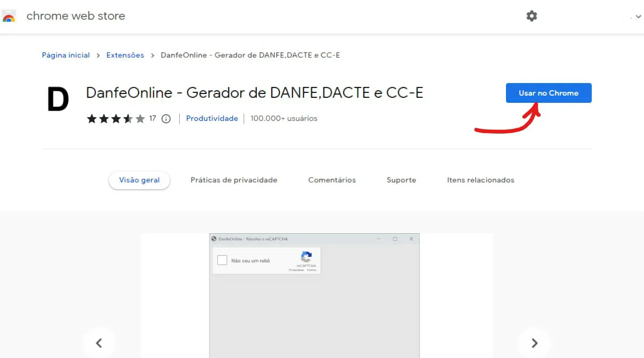Show next screenshot with right arrow
This screenshot has height=358, width=644.
[x=535, y=343]
